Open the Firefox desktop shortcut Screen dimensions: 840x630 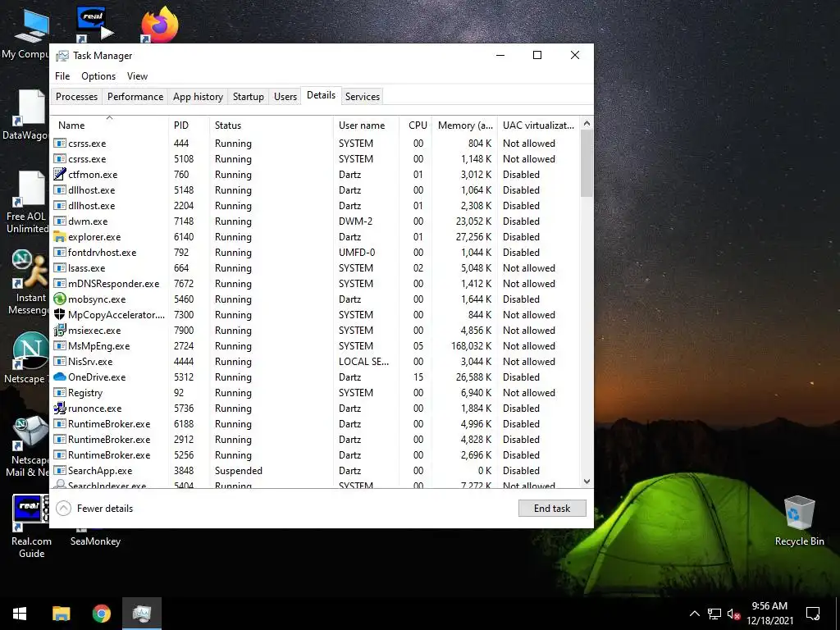click(159, 24)
